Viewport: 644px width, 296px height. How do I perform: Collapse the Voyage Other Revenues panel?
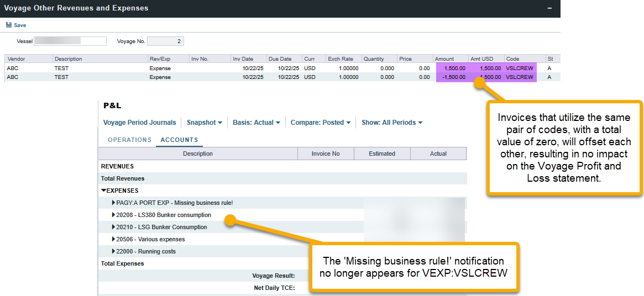tap(549, 8)
